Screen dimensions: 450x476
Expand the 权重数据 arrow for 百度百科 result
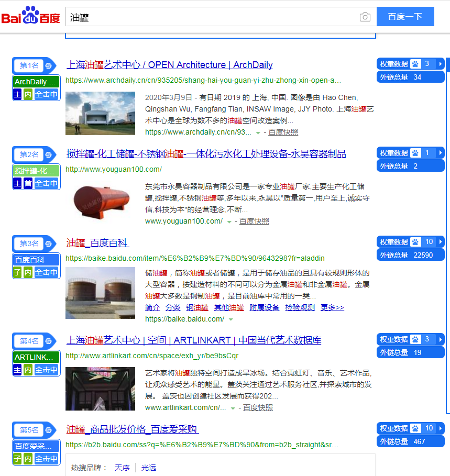(x=440, y=241)
